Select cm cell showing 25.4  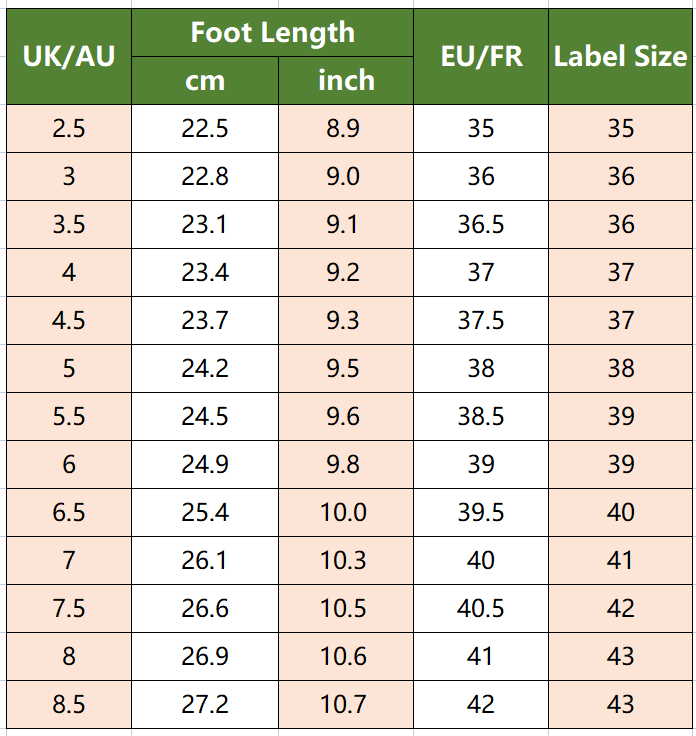click(x=205, y=513)
